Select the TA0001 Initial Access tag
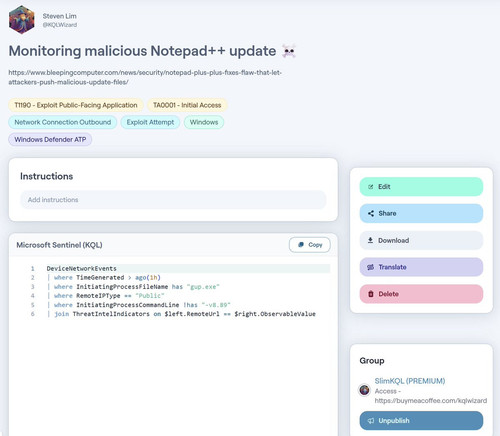Viewport: 500px width, 436px height. click(x=187, y=105)
